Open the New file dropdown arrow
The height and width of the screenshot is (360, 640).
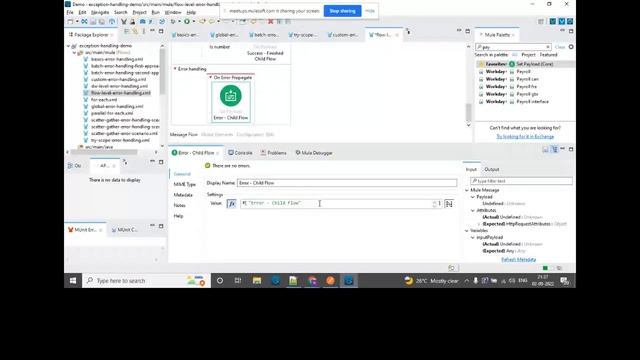coord(77,21)
